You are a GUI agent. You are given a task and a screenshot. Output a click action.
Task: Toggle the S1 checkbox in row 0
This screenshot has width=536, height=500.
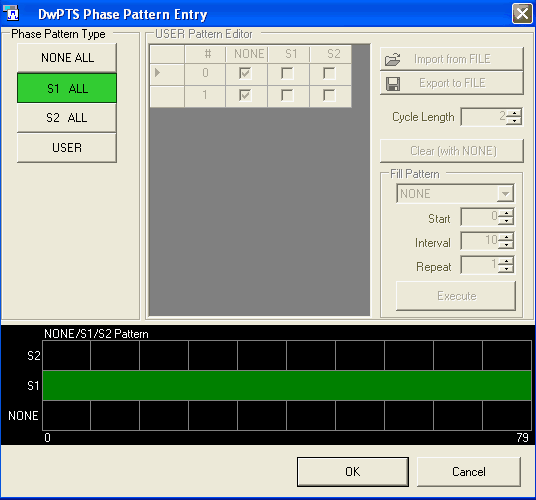point(287,73)
